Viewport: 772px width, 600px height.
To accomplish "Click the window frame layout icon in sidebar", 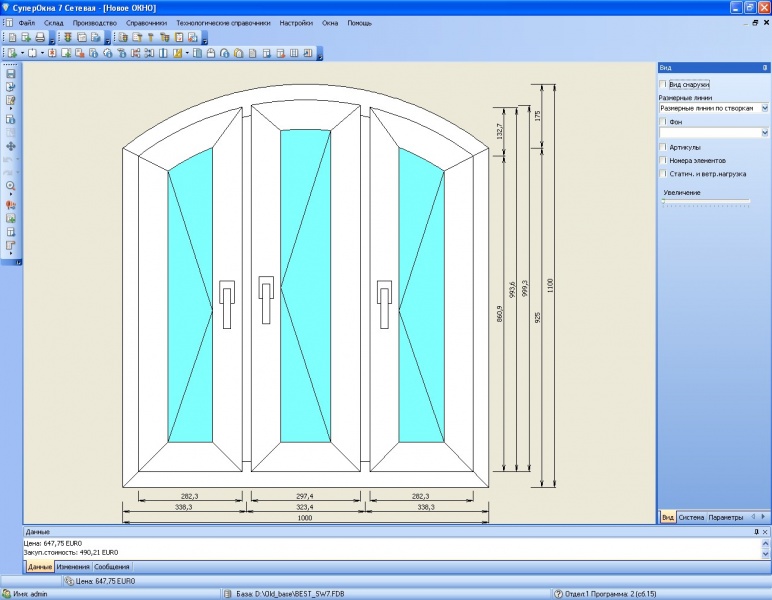I will tap(10, 232).
